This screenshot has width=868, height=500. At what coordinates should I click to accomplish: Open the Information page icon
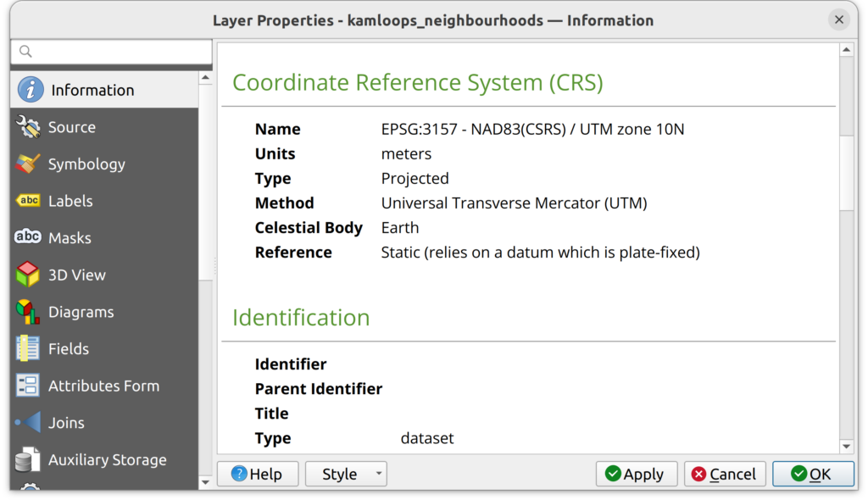click(x=31, y=90)
